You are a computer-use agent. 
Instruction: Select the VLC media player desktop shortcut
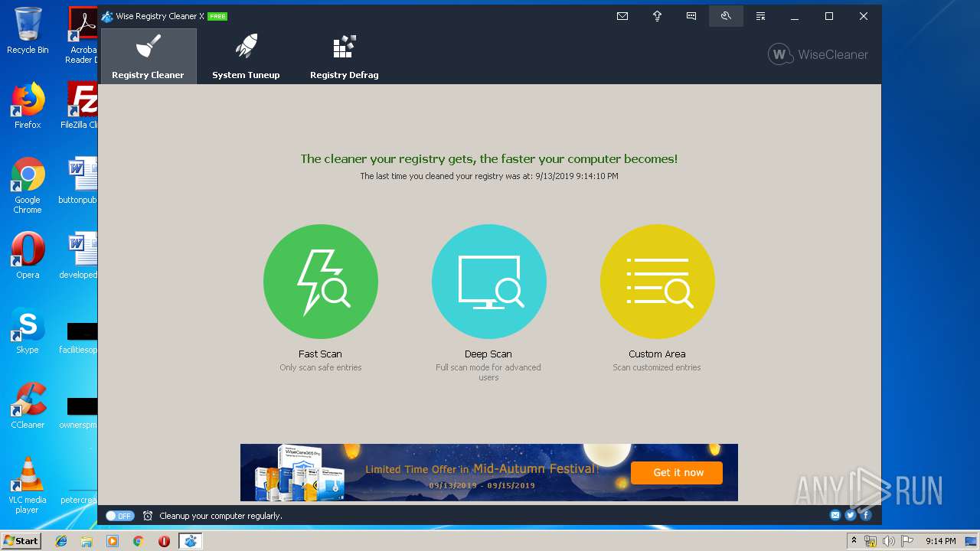pos(28,485)
